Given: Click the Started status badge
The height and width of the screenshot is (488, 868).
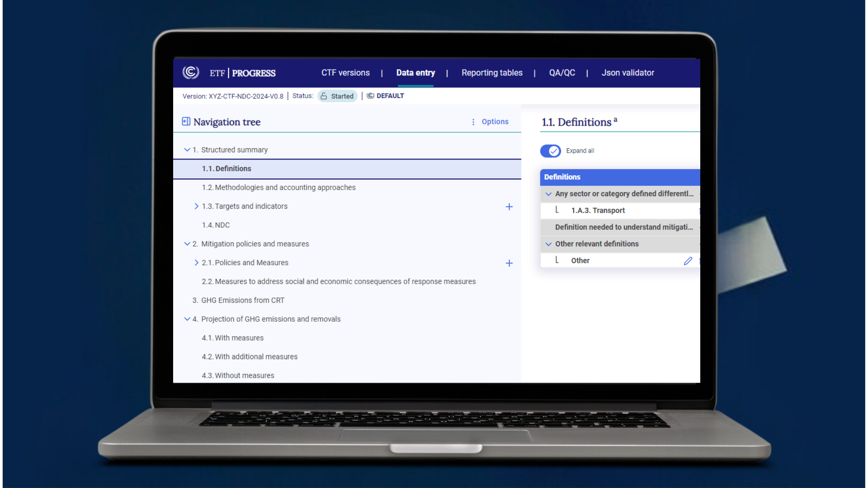Looking at the screenshot, I should point(337,96).
